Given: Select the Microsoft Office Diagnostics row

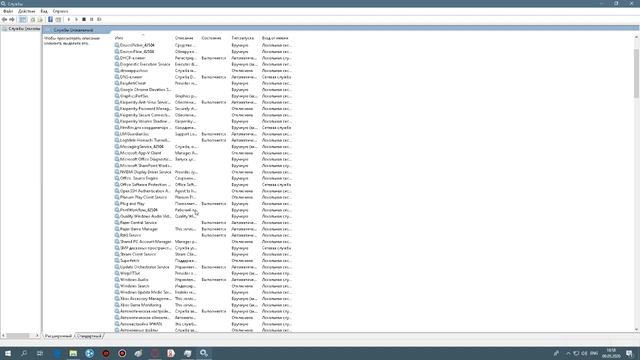Looking at the screenshot, I should click(203, 159).
